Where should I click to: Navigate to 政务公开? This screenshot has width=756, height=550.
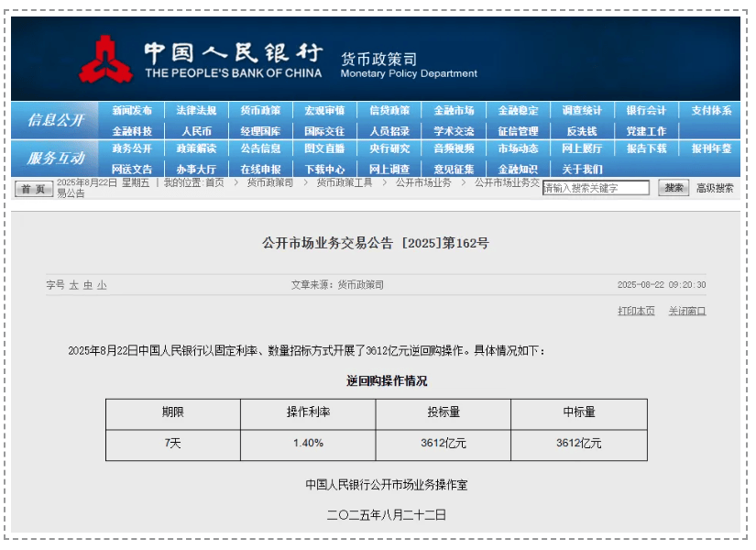(x=132, y=148)
